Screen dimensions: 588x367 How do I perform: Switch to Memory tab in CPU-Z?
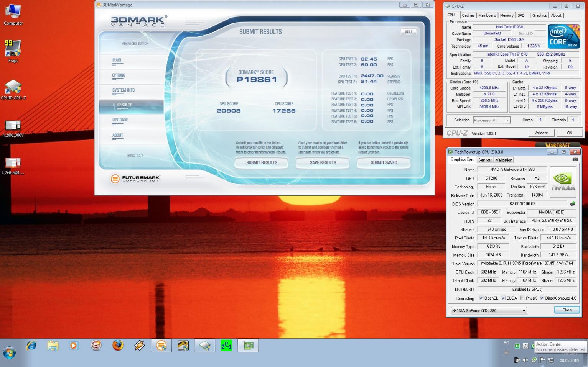click(x=507, y=15)
